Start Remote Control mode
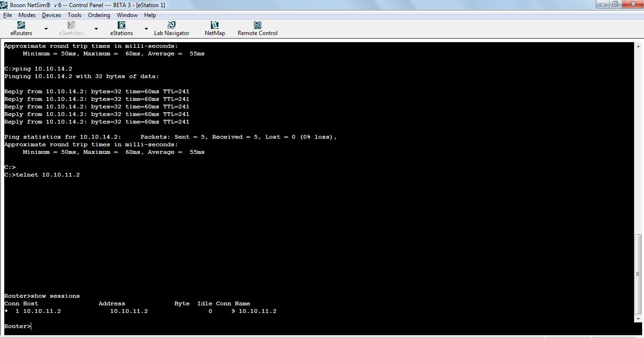 click(x=257, y=27)
